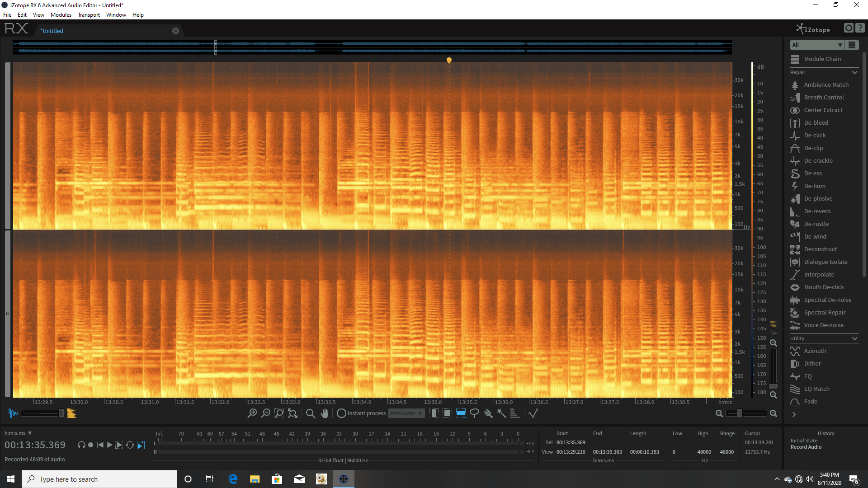Screen dimensions: 868x488
Task: Click the Record button in transport
Action: pos(90,445)
